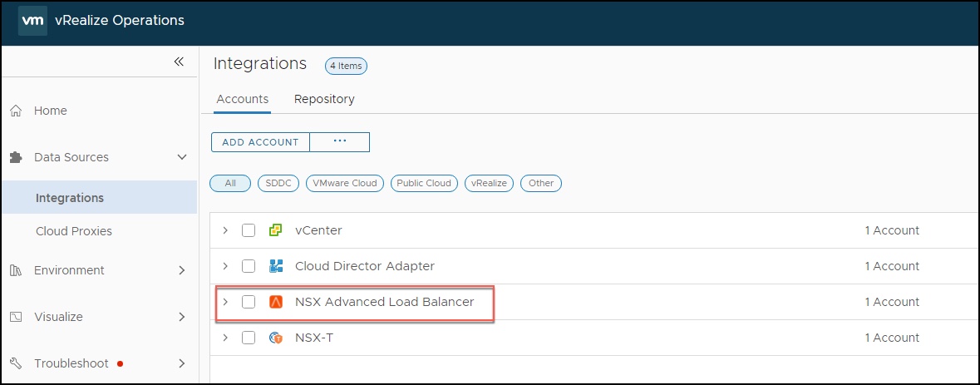Expand the Environment menu arrow
This screenshot has height=385, width=980.
click(x=182, y=270)
